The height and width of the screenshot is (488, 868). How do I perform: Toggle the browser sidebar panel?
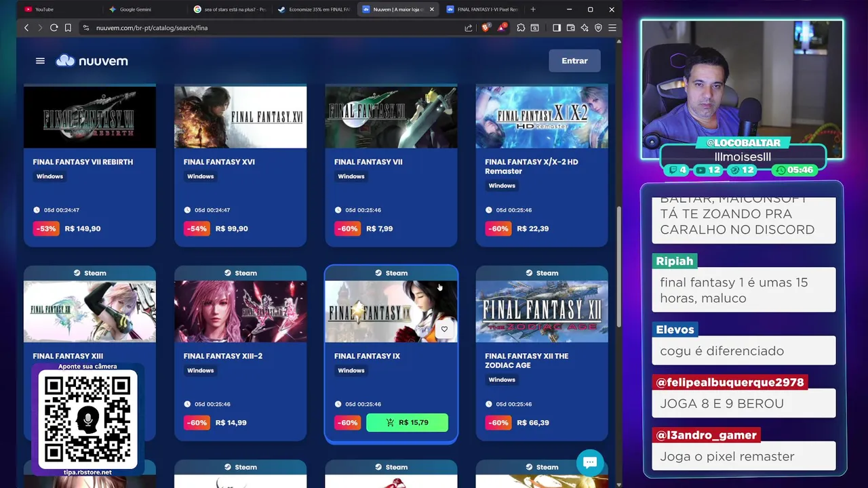click(x=557, y=28)
